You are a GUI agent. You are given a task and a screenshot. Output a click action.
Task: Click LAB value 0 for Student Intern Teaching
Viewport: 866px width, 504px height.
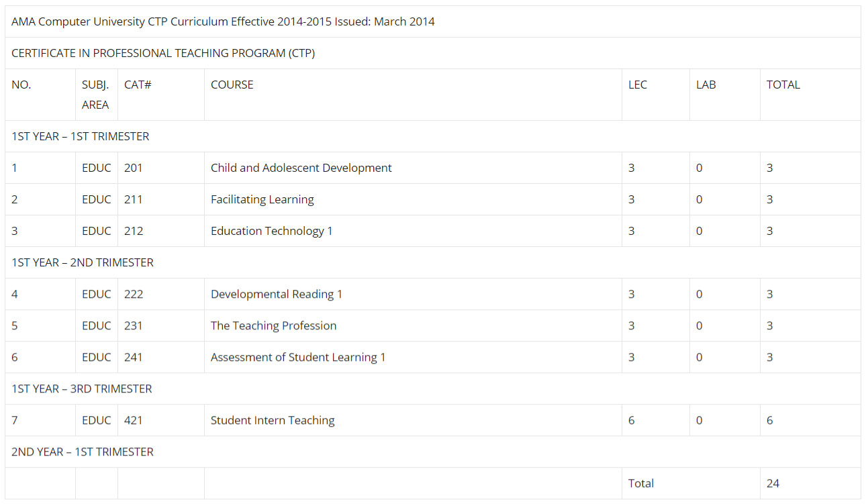click(700, 420)
